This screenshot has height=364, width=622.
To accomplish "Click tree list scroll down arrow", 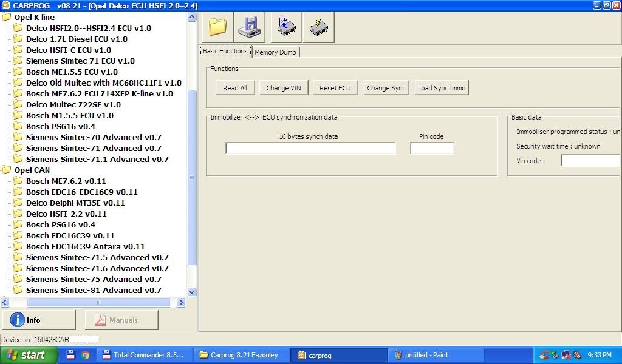I will click(191, 292).
